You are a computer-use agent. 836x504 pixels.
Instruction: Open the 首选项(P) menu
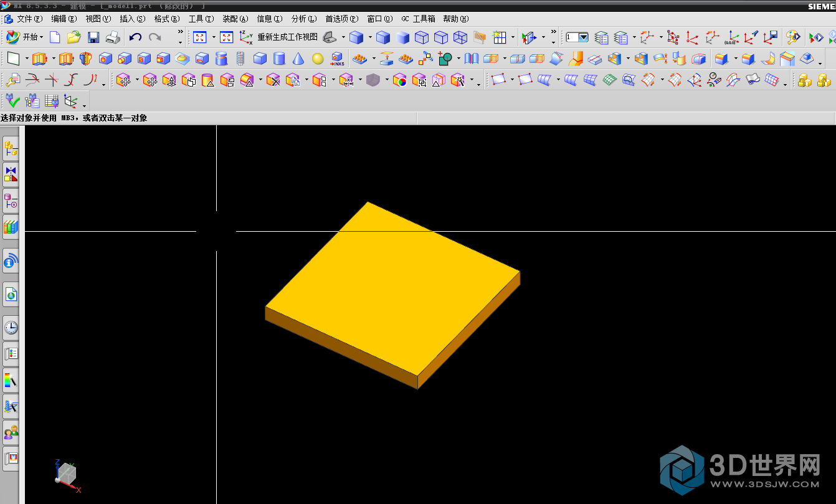pyautogui.click(x=342, y=19)
